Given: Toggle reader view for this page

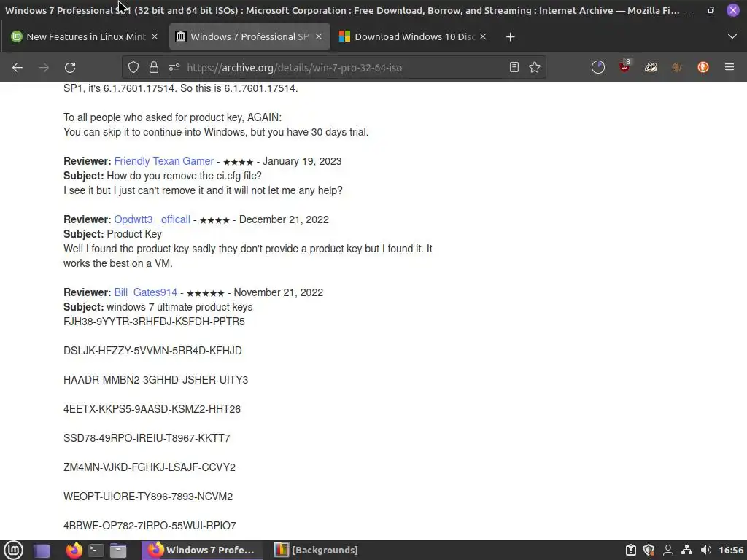Looking at the screenshot, I should click(514, 68).
